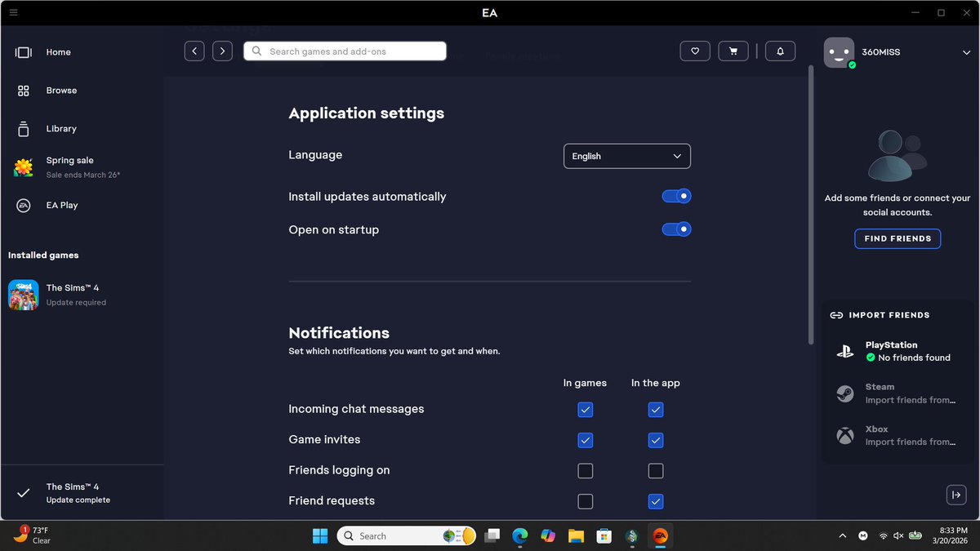
Task: Navigate forward with the right arrow button
Action: 222,51
